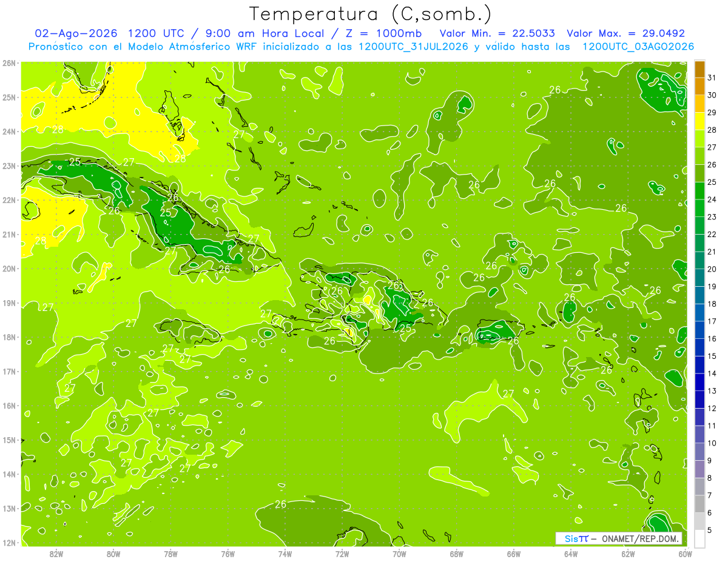Click the 19N latitude axis label
The height and width of the screenshot is (562, 728).
click(9, 303)
